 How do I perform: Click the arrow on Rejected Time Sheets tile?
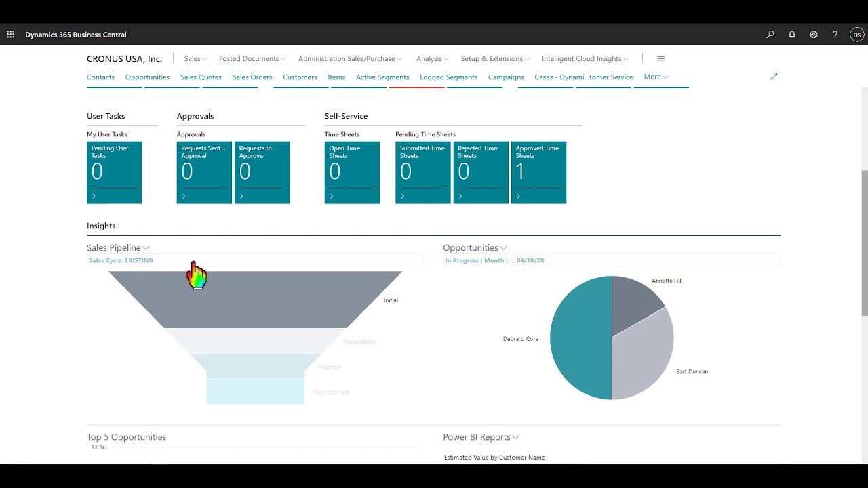pyautogui.click(x=460, y=197)
